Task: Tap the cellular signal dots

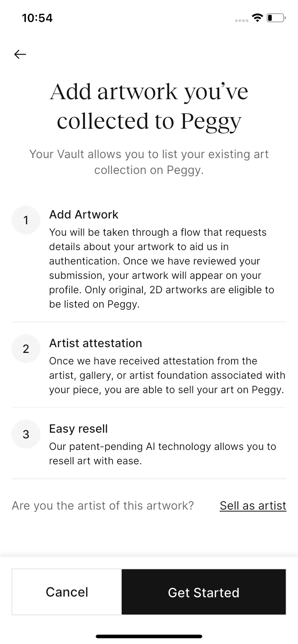Action: (x=241, y=20)
